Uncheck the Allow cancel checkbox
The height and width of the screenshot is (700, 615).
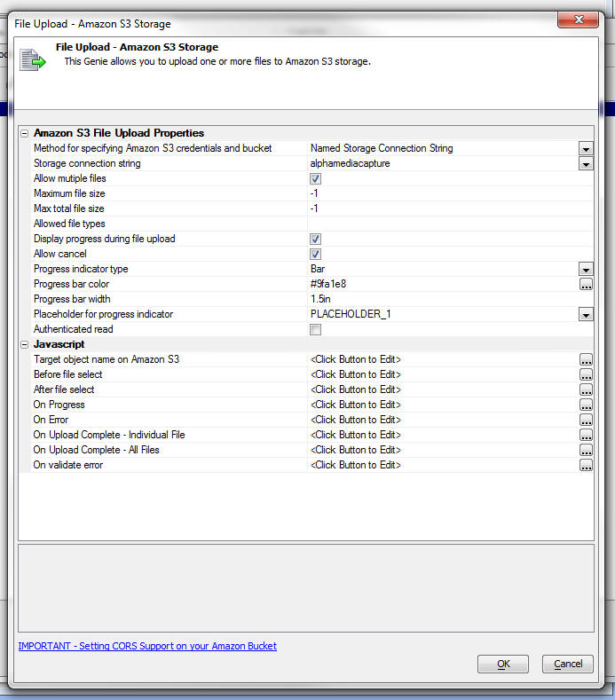[x=315, y=254]
